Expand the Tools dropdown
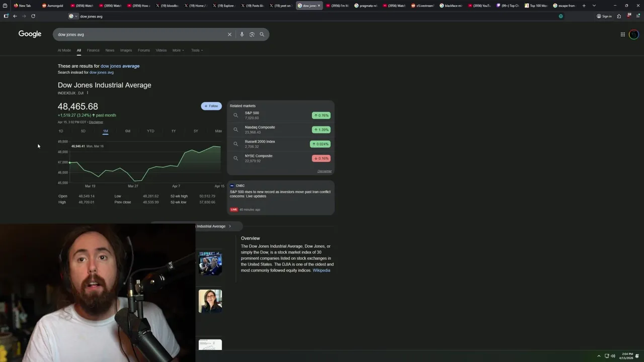644x362 pixels. pyautogui.click(x=197, y=50)
